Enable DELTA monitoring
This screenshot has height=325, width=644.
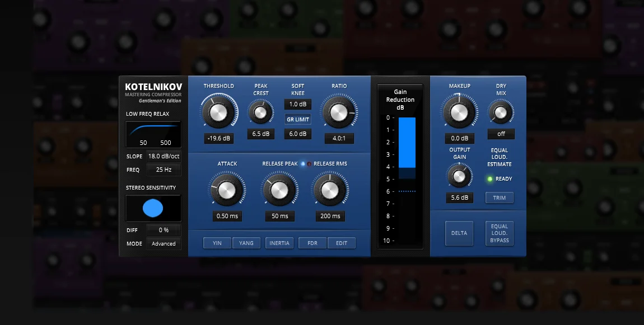point(459,233)
